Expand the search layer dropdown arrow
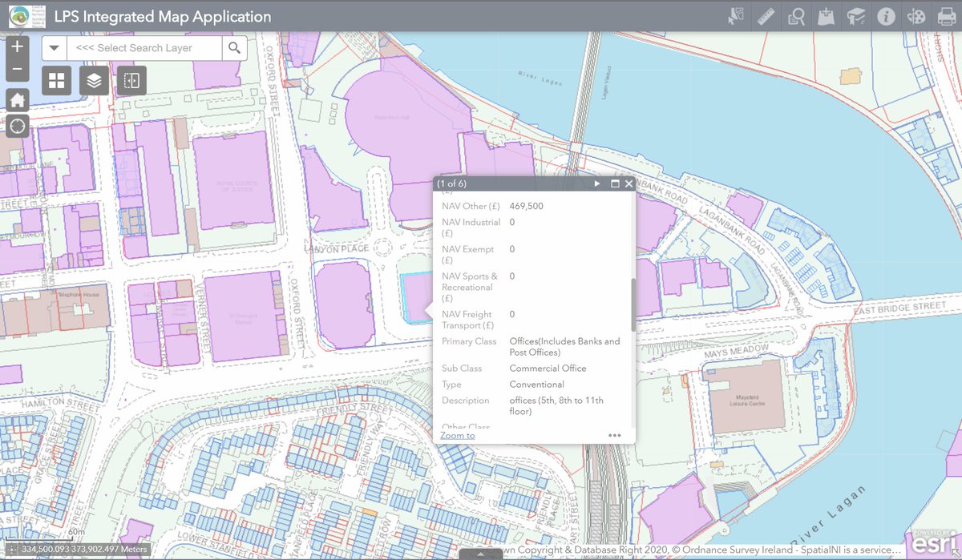Viewport: 962px width, 560px height. click(54, 48)
